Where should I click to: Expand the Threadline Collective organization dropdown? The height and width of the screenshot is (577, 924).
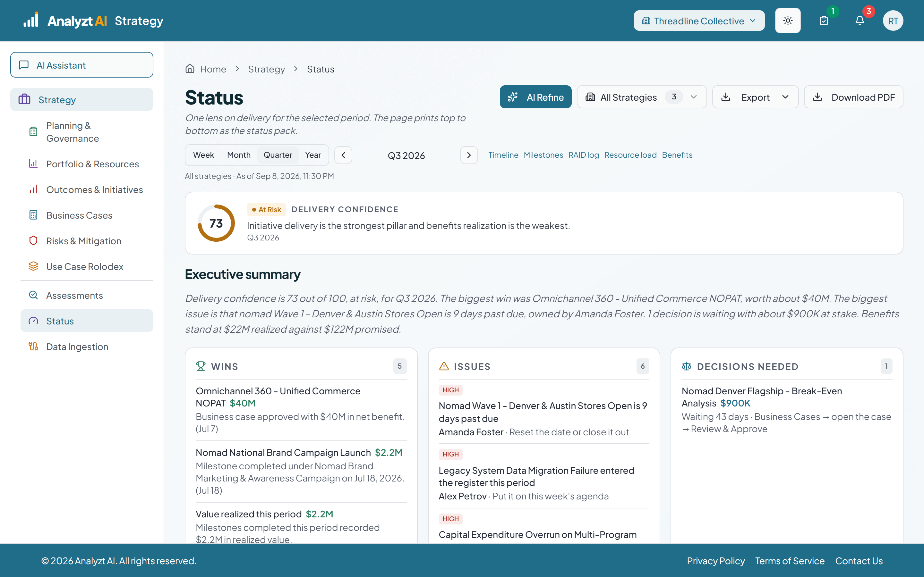coord(699,21)
